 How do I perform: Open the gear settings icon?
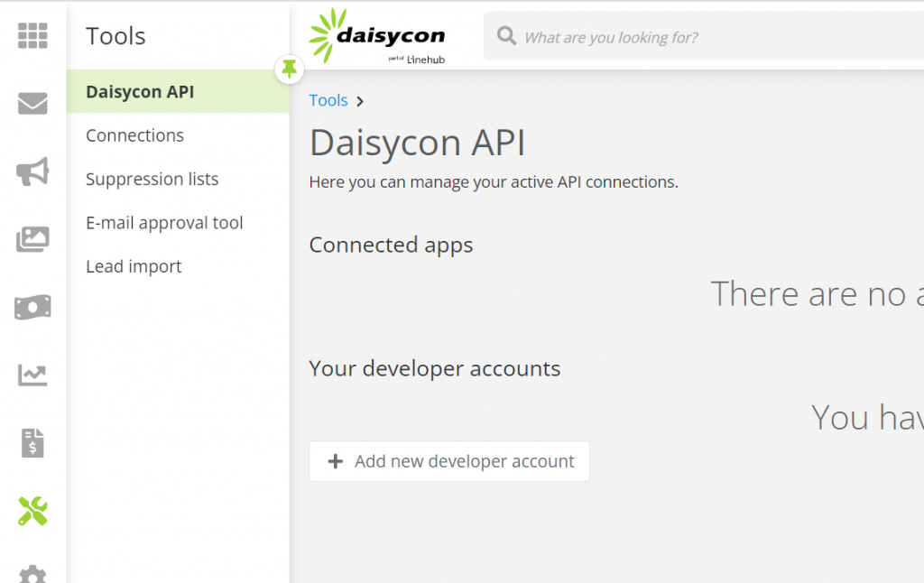pos(32,574)
